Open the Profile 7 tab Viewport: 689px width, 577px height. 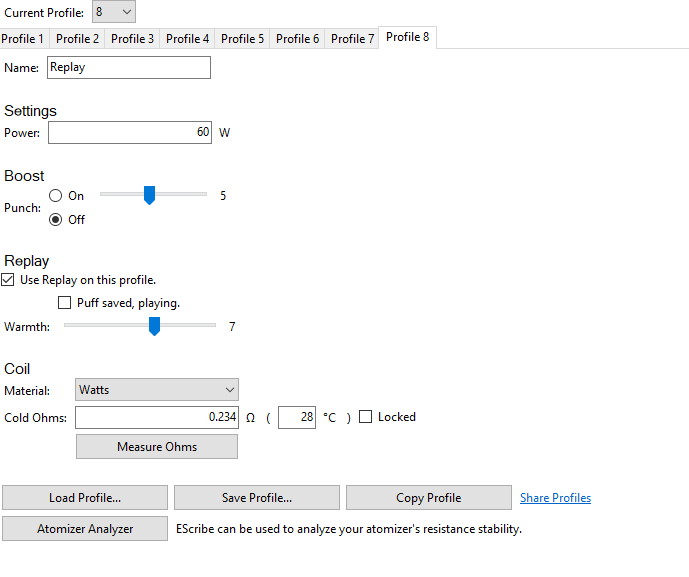click(352, 39)
